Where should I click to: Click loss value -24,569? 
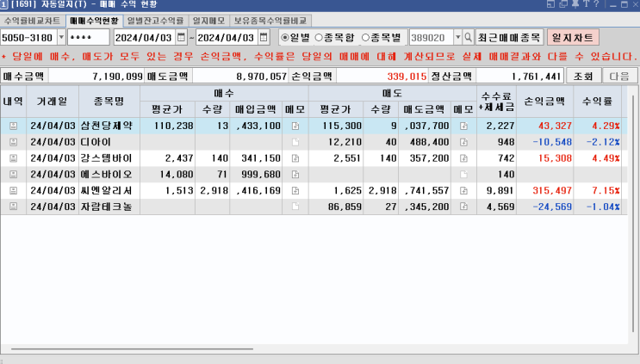[552, 207]
